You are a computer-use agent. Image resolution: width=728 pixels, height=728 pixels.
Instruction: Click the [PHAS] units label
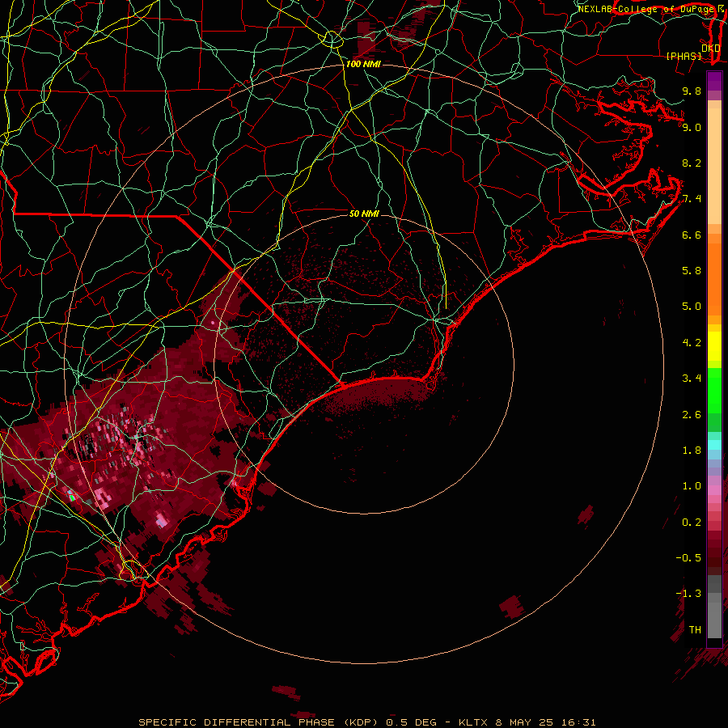pyautogui.click(x=684, y=56)
